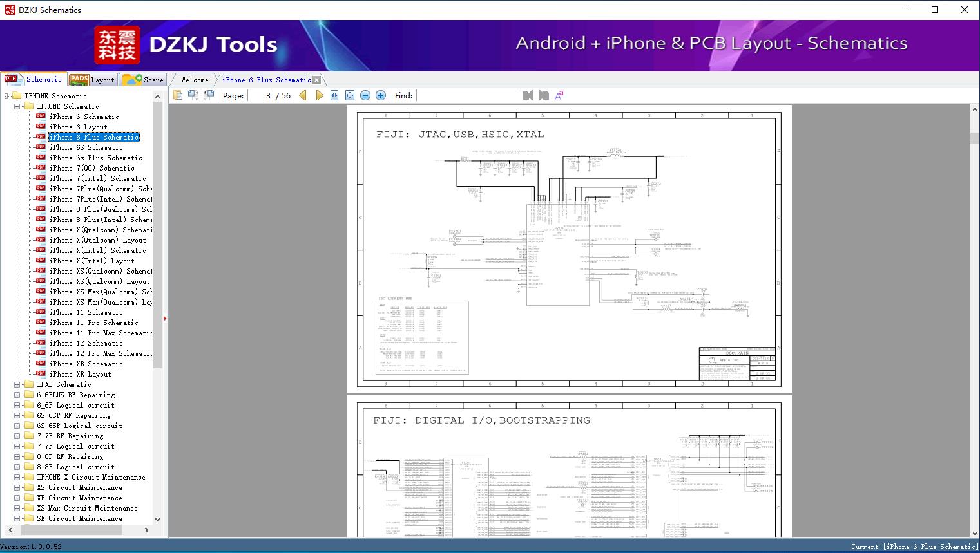Click the find next icon
The image size is (980, 553).
tap(544, 95)
